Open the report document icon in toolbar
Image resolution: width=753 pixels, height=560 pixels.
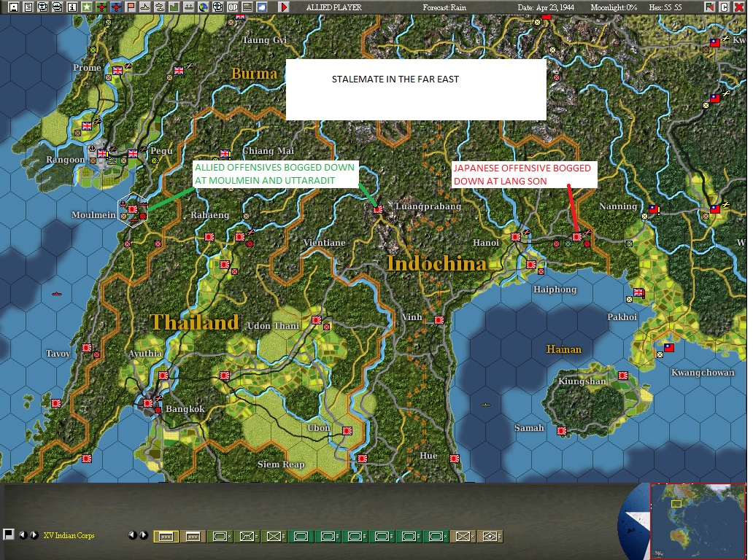pos(28,7)
